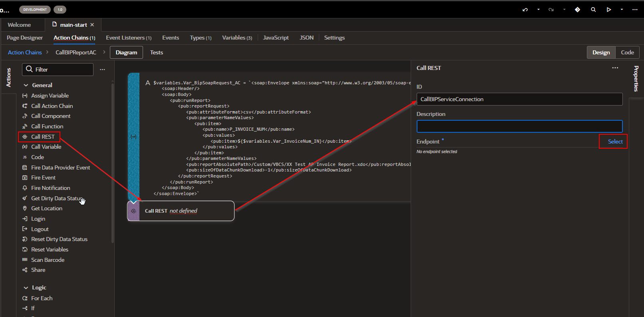This screenshot has width=644, height=317.
Task: Select the Diagram view button
Action: tap(126, 52)
